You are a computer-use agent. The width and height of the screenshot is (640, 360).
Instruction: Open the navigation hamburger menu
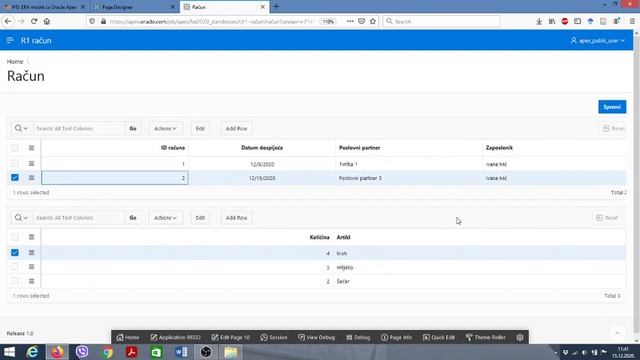pyautogui.click(x=10, y=40)
